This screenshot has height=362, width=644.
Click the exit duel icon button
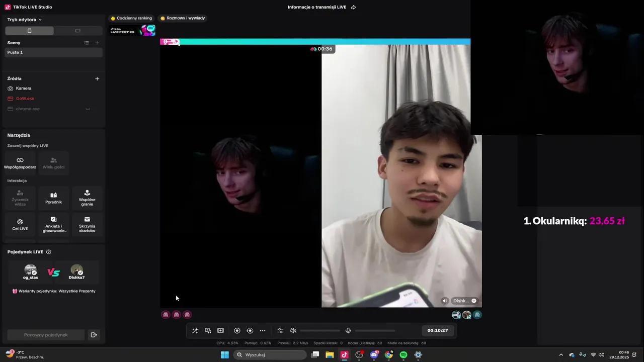click(94, 335)
